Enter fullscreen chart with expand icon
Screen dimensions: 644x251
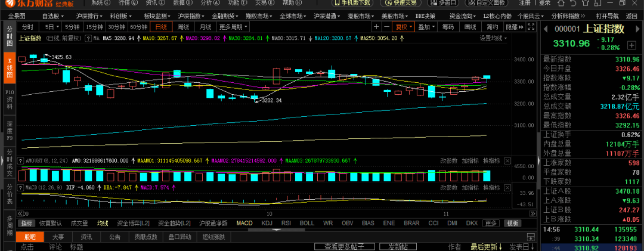tap(532, 27)
